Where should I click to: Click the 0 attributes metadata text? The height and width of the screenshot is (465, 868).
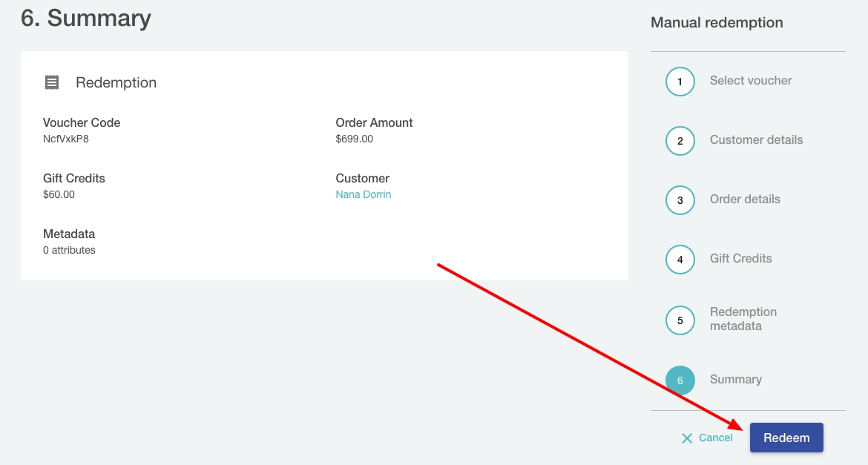[x=69, y=251]
